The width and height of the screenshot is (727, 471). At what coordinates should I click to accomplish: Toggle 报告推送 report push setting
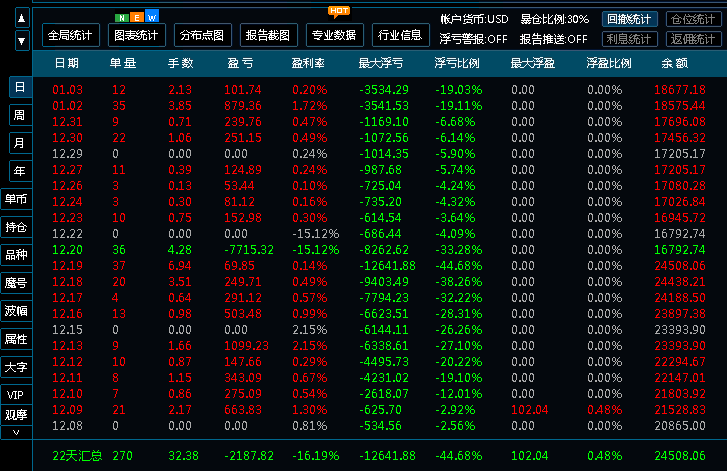[553, 39]
